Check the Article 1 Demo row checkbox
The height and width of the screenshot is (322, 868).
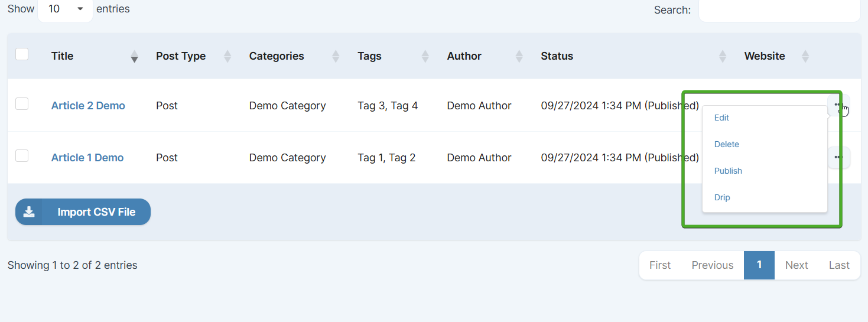(x=22, y=156)
